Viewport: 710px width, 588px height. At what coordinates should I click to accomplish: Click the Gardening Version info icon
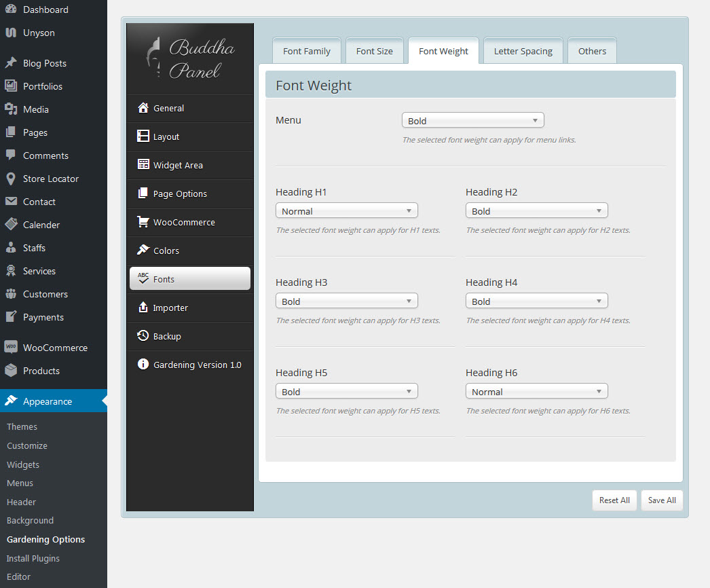pos(143,364)
